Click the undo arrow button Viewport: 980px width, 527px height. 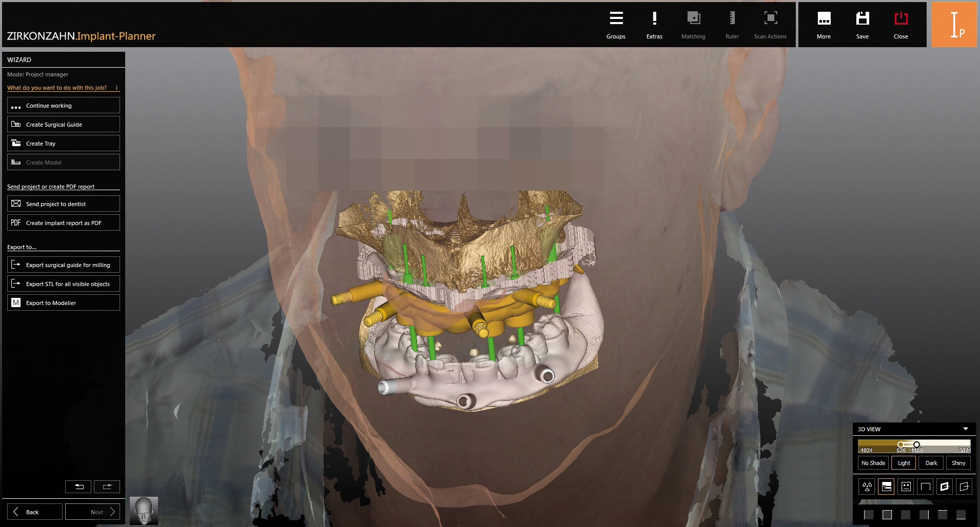point(79,487)
